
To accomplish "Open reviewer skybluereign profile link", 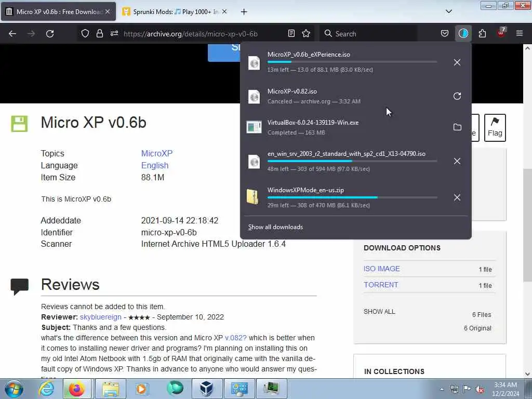I will click(x=100, y=317).
